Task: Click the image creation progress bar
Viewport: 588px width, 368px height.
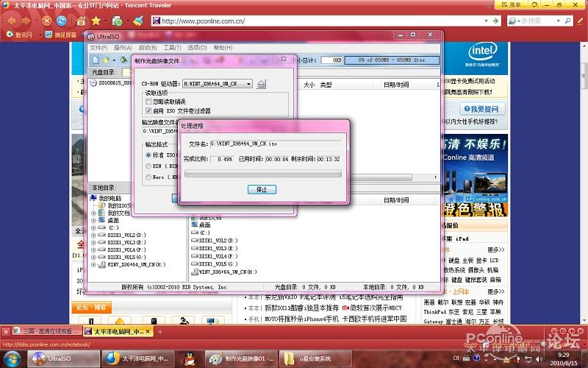Action: 262,174
